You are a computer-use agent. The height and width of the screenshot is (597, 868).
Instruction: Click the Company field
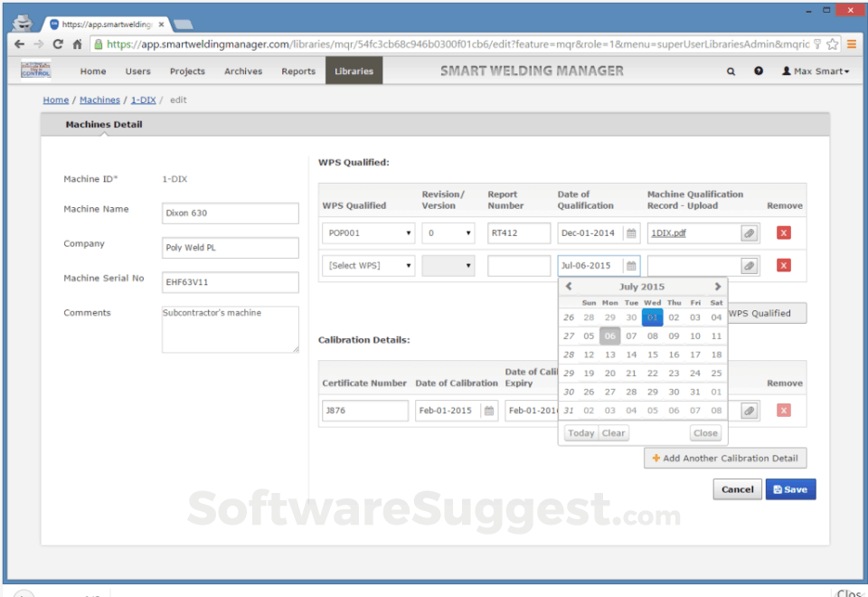[231, 248]
